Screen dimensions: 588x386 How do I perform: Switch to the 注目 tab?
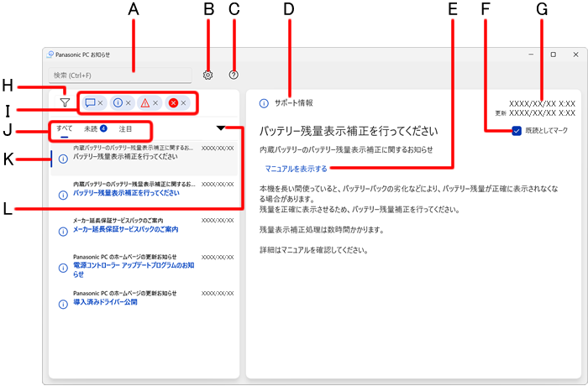click(125, 129)
